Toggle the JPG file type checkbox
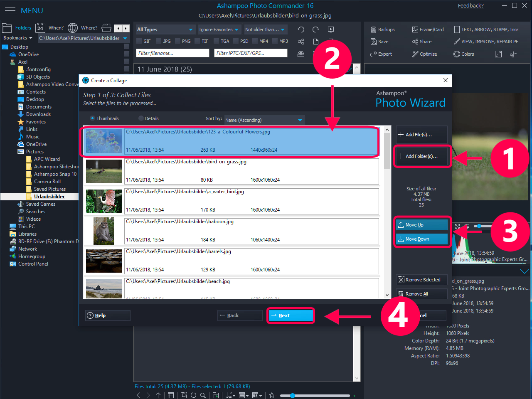The height and width of the screenshot is (399, 532). pyautogui.click(x=159, y=41)
